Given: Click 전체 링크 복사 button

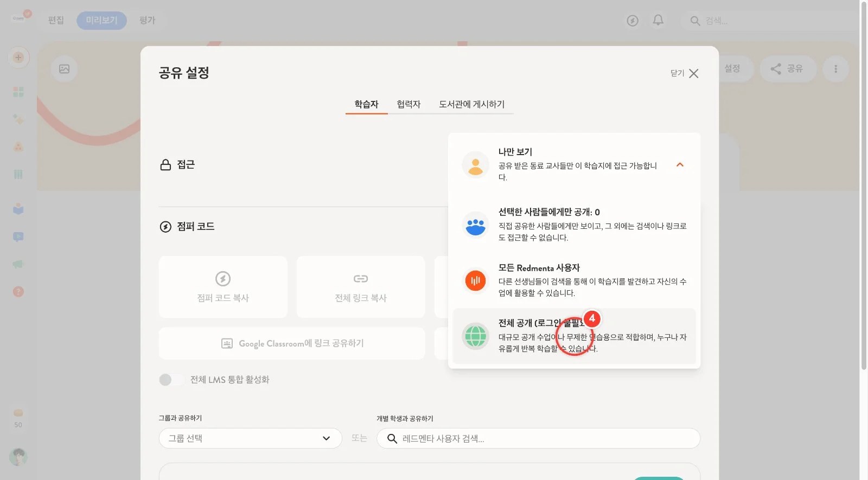Looking at the screenshot, I should point(361,287).
